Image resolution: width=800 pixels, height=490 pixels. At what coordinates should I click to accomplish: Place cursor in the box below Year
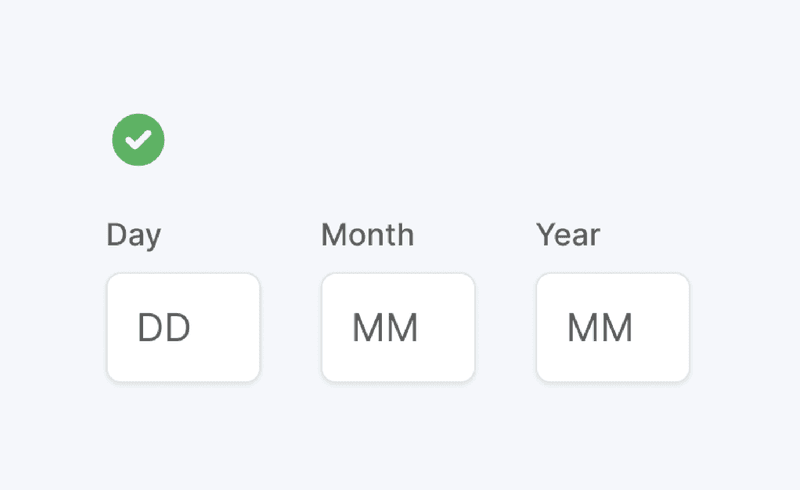tap(613, 327)
